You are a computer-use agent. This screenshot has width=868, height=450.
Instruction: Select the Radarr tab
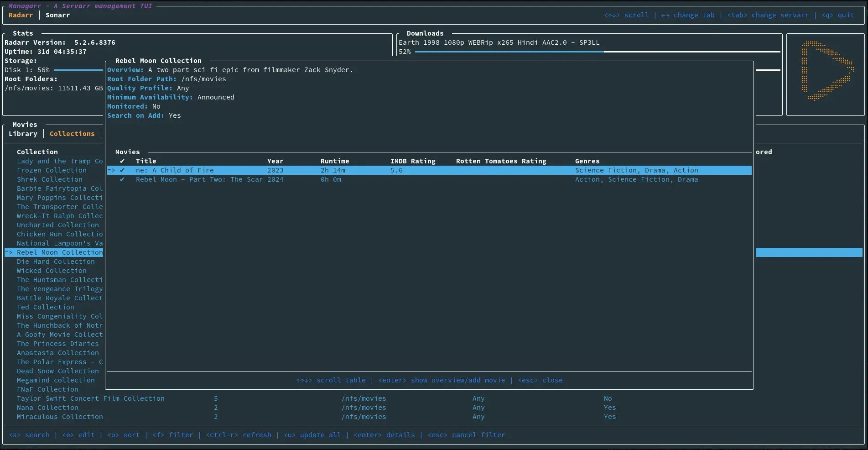tap(21, 15)
